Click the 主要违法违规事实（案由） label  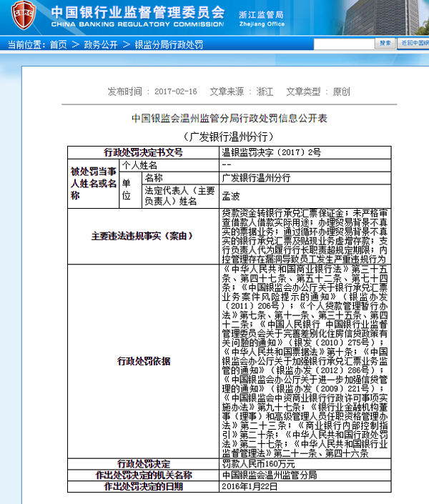[x=143, y=236]
